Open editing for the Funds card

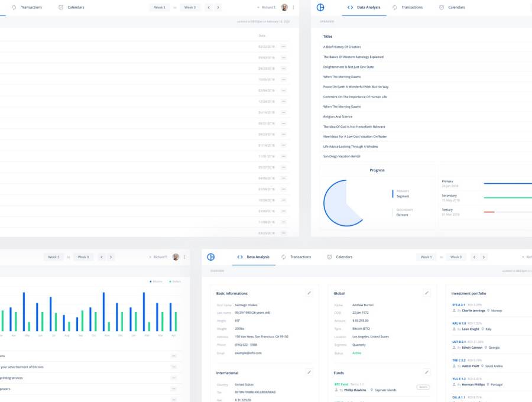tap(427, 372)
